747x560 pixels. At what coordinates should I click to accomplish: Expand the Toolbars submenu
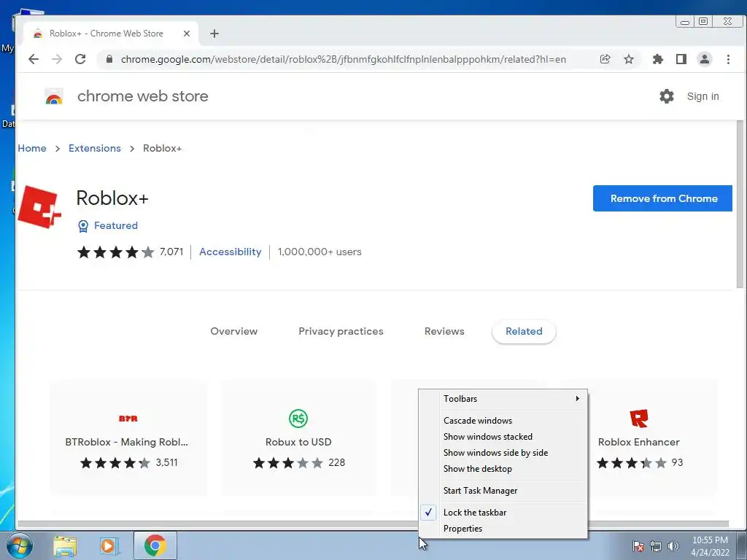pyautogui.click(x=503, y=399)
